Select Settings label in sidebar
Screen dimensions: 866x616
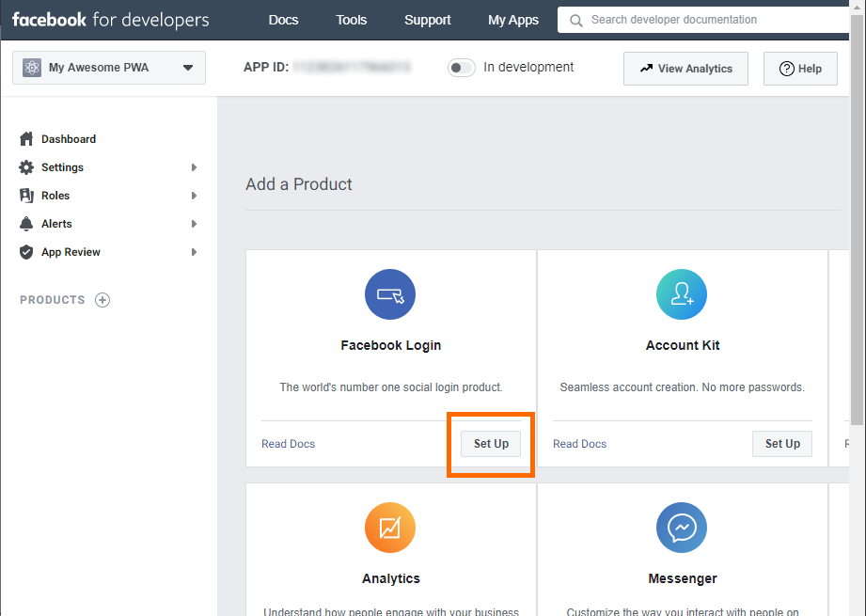point(62,167)
